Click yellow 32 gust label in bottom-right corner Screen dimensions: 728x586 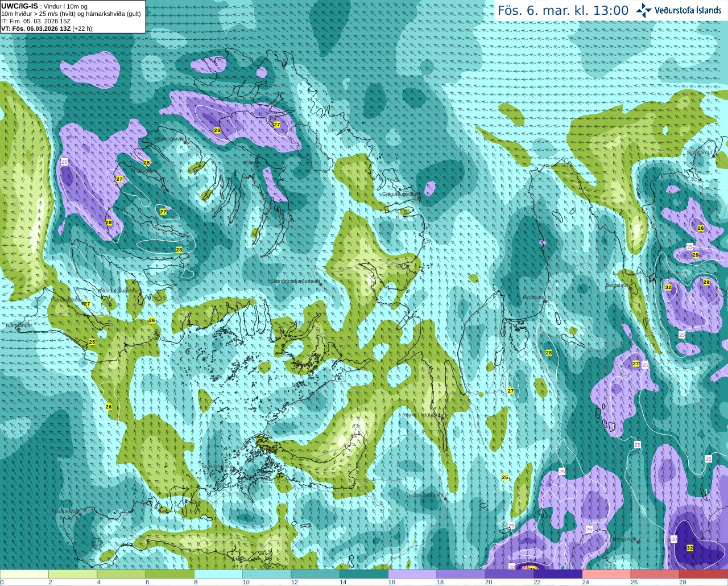[690, 548]
